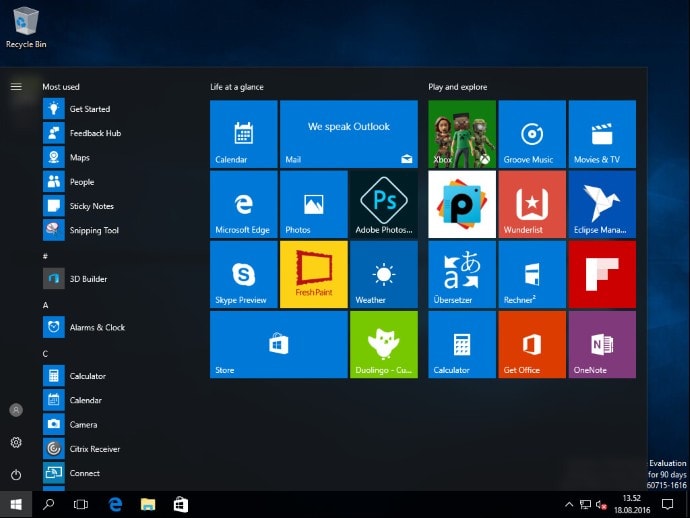690x518 pixels.
Task: Open Calendar in the app list
Action: (117, 400)
